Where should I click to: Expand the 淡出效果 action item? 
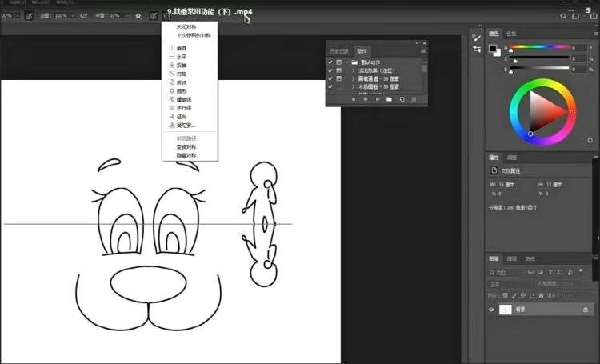point(353,70)
